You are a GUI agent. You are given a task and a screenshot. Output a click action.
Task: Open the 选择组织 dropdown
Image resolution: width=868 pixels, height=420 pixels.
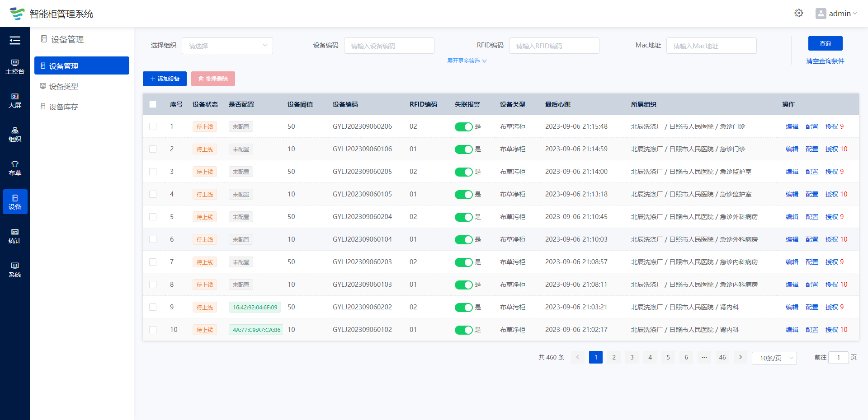point(227,46)
